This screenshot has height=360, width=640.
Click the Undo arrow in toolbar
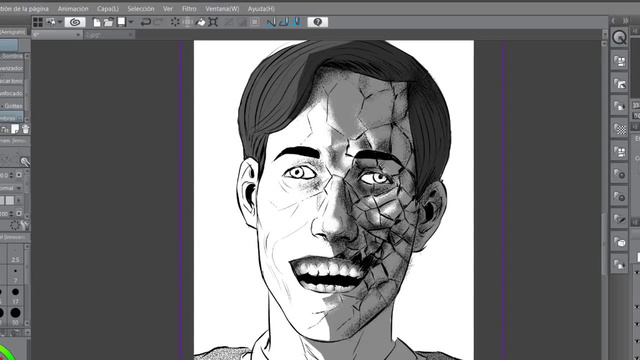pyautogui.click(x=145, y=22)
